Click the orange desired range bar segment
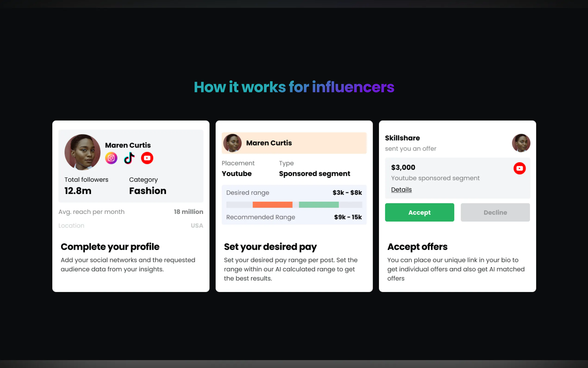The height and width of the screenshot is (368, 588). [272, 205]
